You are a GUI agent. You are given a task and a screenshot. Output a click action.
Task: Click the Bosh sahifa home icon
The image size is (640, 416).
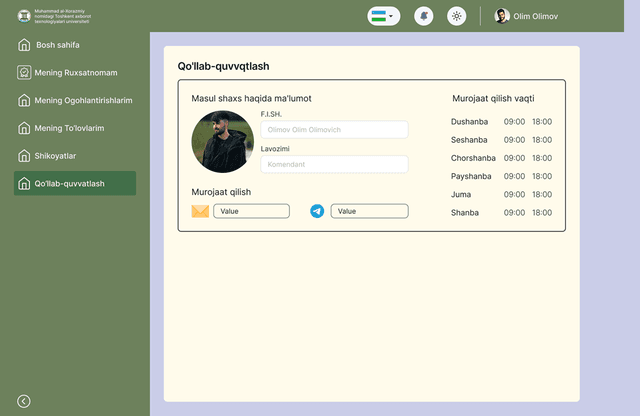pyautogui.click(x=24, y=45)
